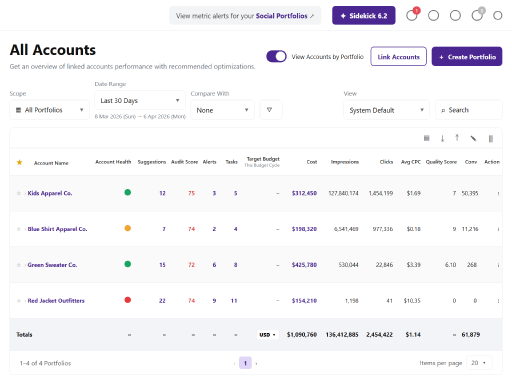Screen dimensions: 512x384
Task: Click orange health dot for Blue Shirt Apparel
Action: point(128,228)
